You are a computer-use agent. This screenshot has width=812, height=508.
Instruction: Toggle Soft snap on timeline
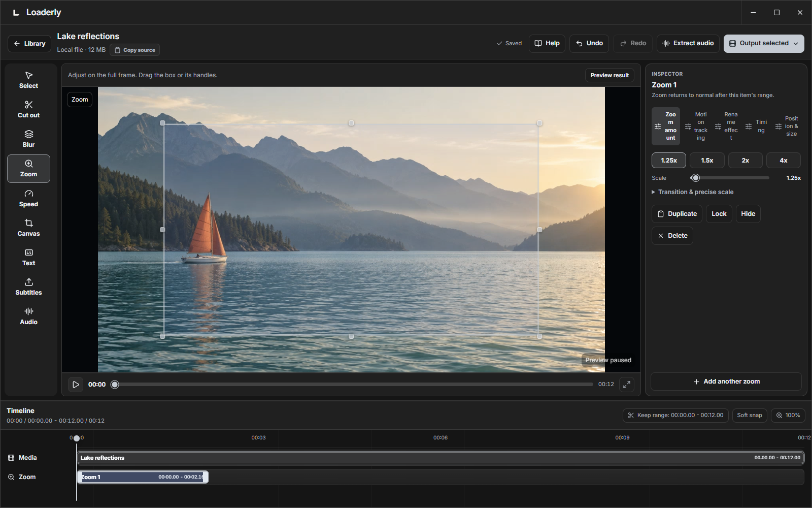[750, 415]
